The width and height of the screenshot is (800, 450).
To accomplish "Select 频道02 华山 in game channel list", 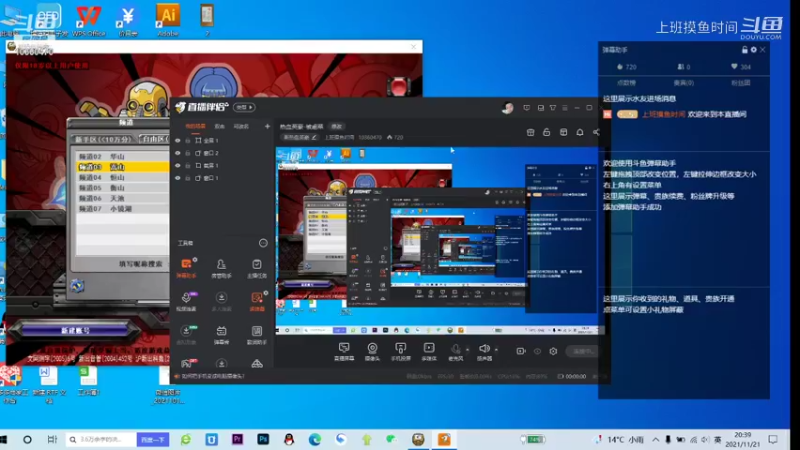I will coord(122,156).
